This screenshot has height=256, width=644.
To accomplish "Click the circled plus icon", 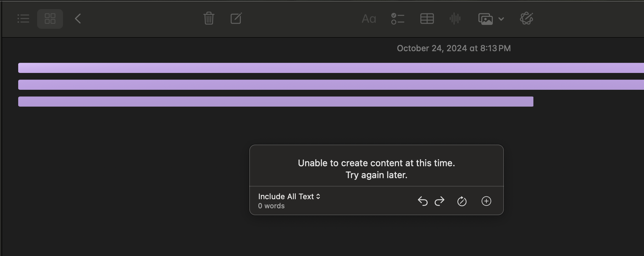I will click(x=486, y=201).
